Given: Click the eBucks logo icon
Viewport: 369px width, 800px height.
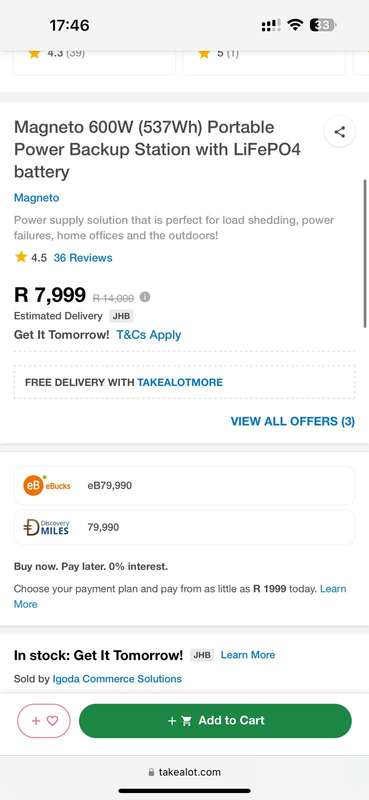Looking at the screenshot, I should (x=46, y=485).
